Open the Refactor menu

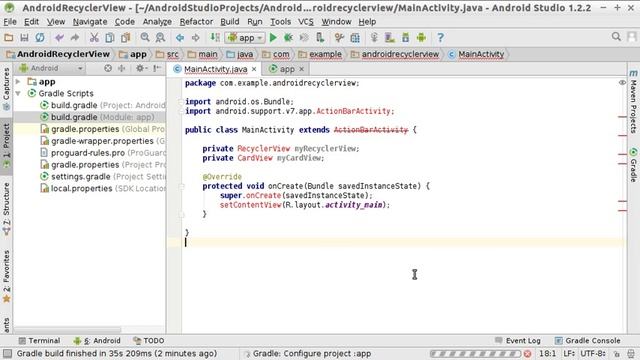[196, 22]
